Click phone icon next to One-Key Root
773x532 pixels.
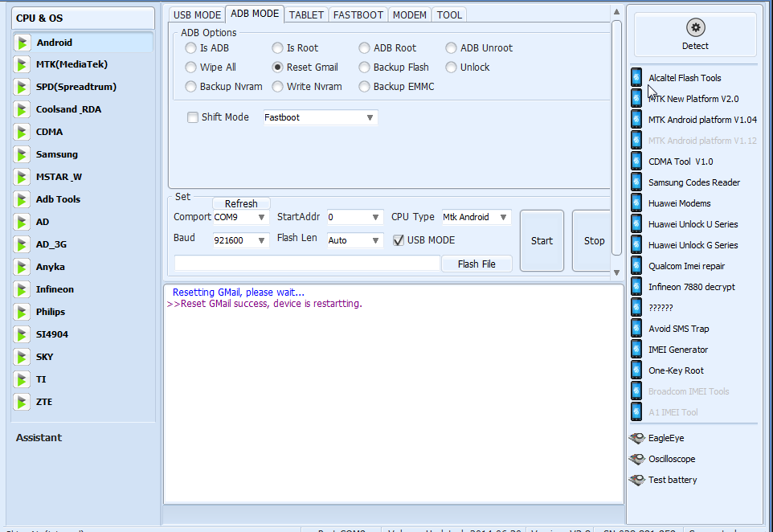point(636,370)
